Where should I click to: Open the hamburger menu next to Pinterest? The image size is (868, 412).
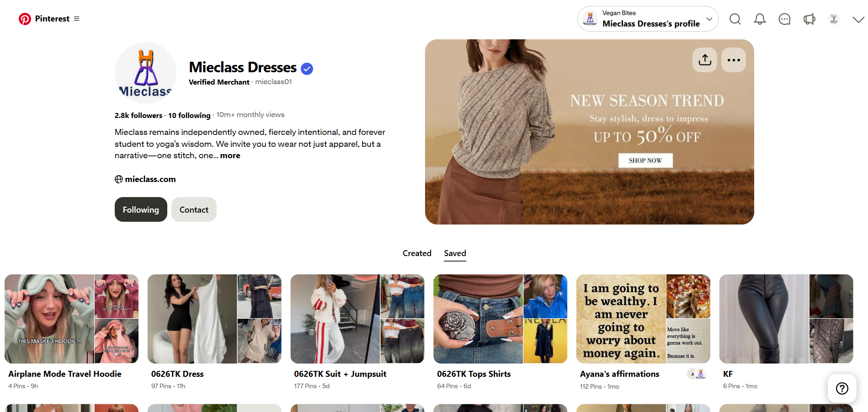pyautogui.click(x=77, y=19)
